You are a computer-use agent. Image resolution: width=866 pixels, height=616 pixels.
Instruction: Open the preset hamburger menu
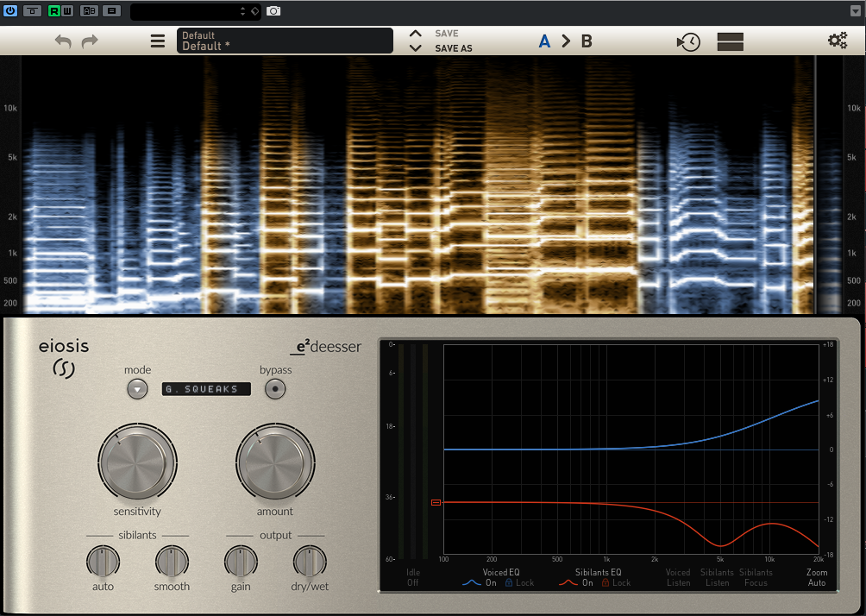click(158, 41)
